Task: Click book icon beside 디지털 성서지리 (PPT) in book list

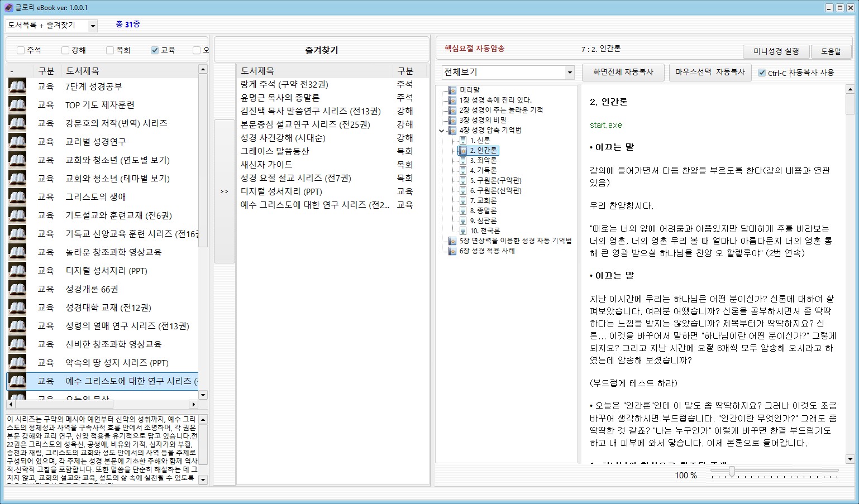Action: click(x=17, y=271)
